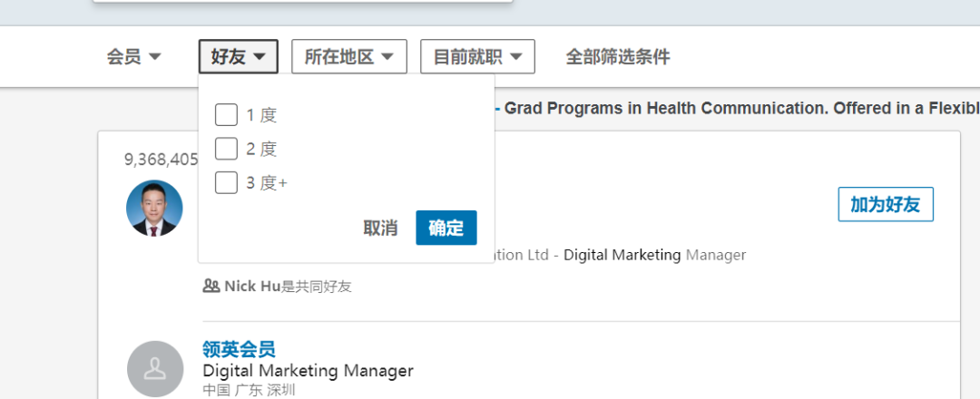Cancel the filter with 取消

click(380, 228)
